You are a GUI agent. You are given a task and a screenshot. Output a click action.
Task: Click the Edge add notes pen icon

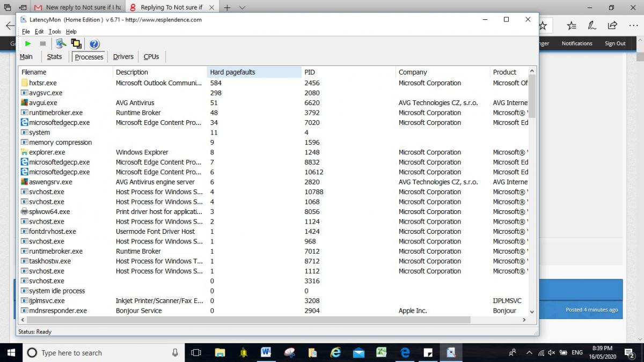pos(592,25)
